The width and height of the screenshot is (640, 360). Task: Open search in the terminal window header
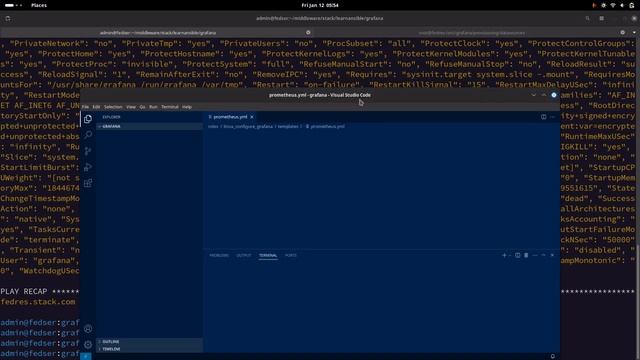[x=587, y=18]
